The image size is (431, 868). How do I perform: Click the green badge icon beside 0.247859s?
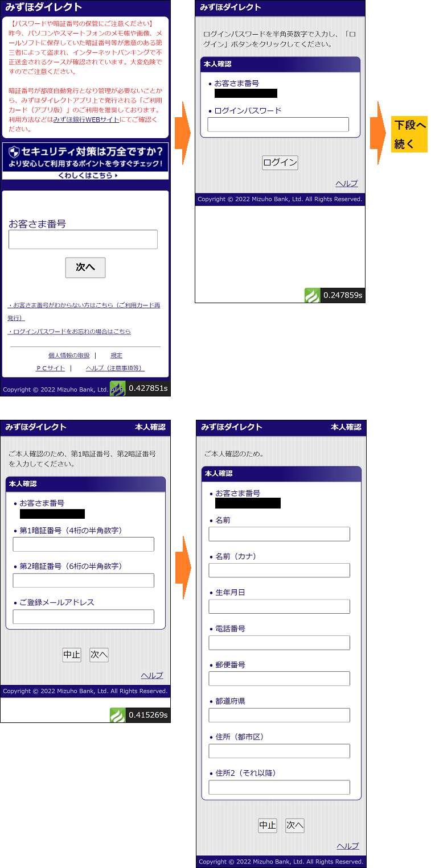pyautogui.click(x=312, y=296)
